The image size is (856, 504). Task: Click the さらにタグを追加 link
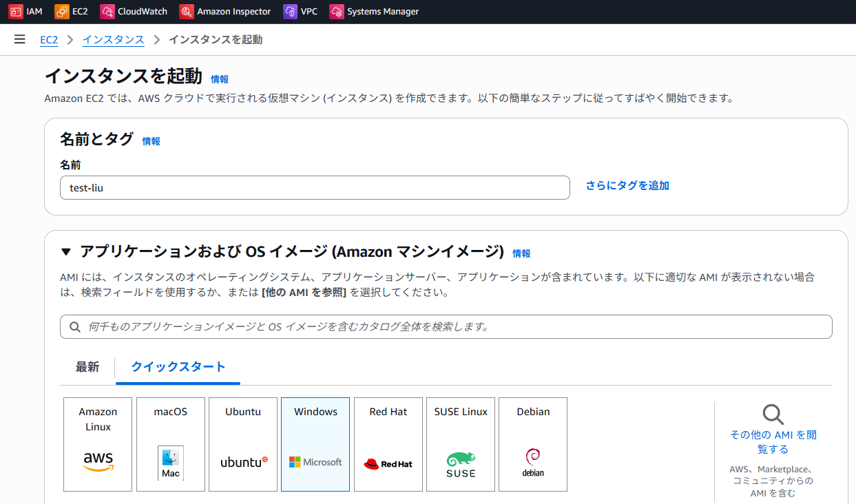click(x=626, y=185)
